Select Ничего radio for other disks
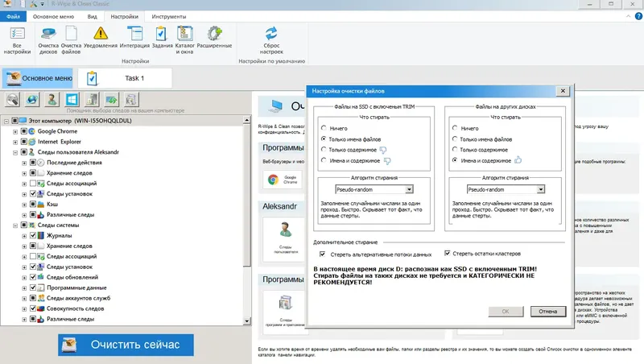This screenshot has height=364, width=644. (x=455, y=128)
